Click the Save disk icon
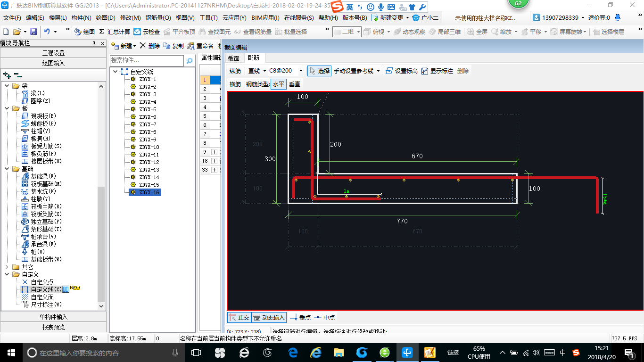Screen dimensions: 644x362 pyautogui.click(x=33, y=32)
